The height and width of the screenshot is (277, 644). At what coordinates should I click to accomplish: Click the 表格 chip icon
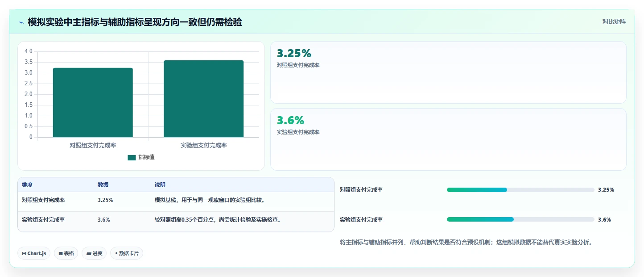pos(61,253)
